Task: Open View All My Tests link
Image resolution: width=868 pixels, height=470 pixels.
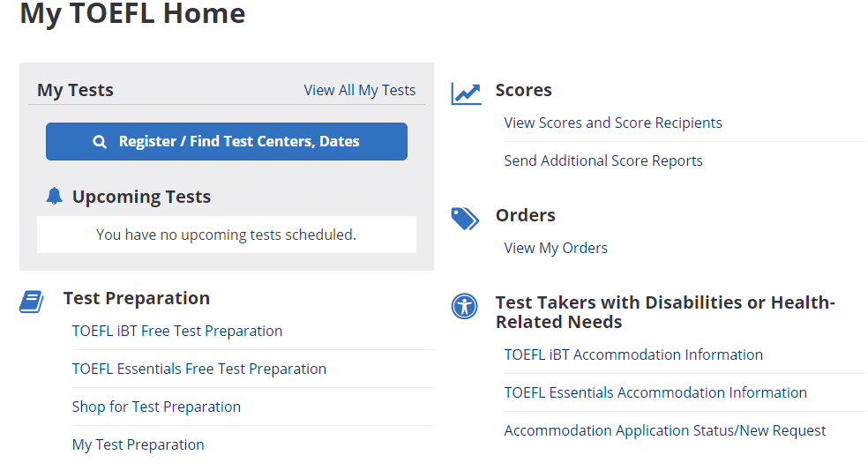Action: click(360, 90)
